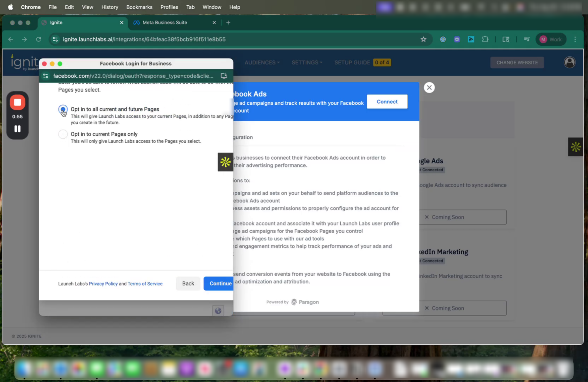Open a new browser tab
This screenshot has width=588, height=382.
pos(228,23)
